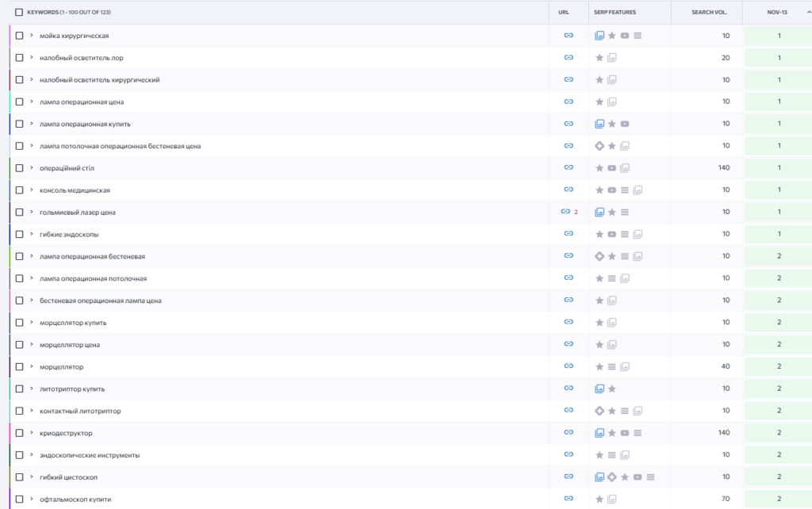This screenshot has height=509, width=812.
Task: Click sitelinks list icon for криодеструктор
Action: tap(638, 433)
